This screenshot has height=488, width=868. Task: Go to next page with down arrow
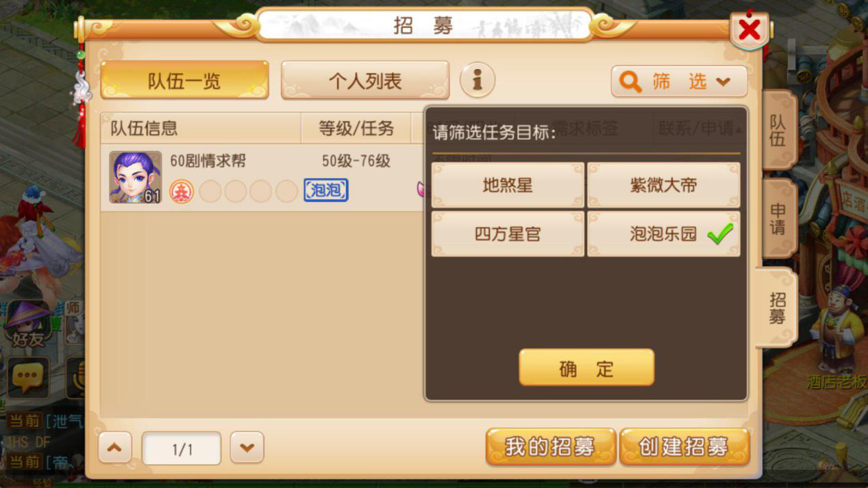click(247, 448)
